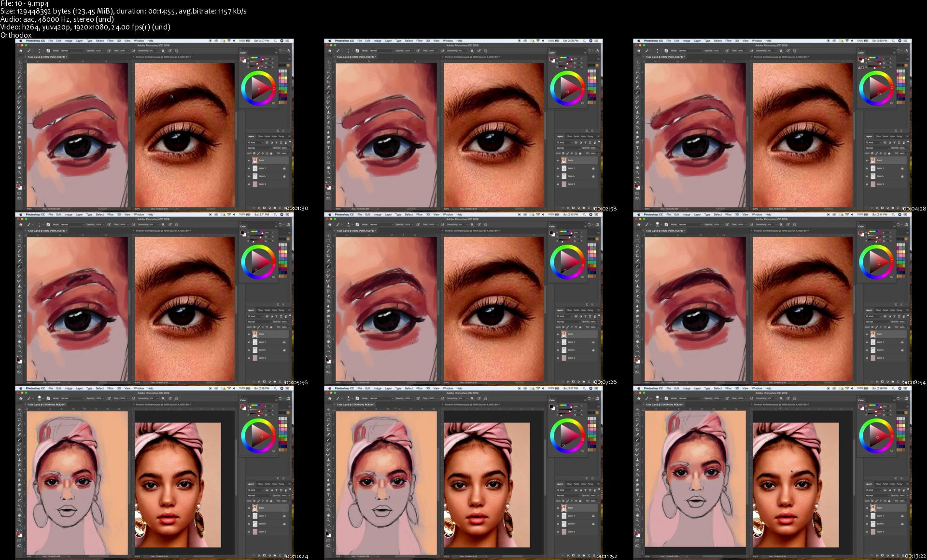The width and height of the screenshot is (927, 560).
Task: Click the type layer filter icon in the 00:11:52 frame
Action: [x=585, y=490]
